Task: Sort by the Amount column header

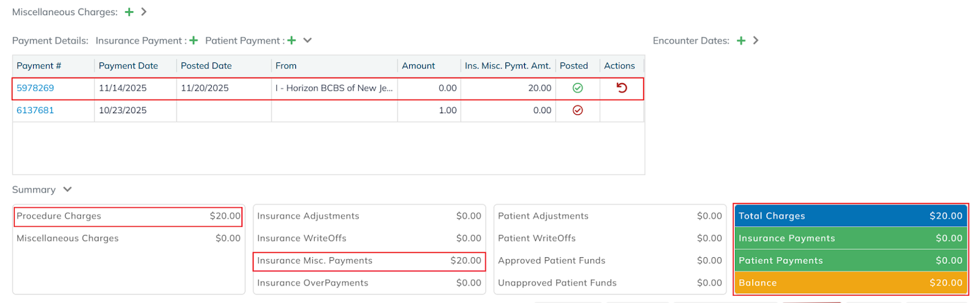Action: (x=418, y=66)
